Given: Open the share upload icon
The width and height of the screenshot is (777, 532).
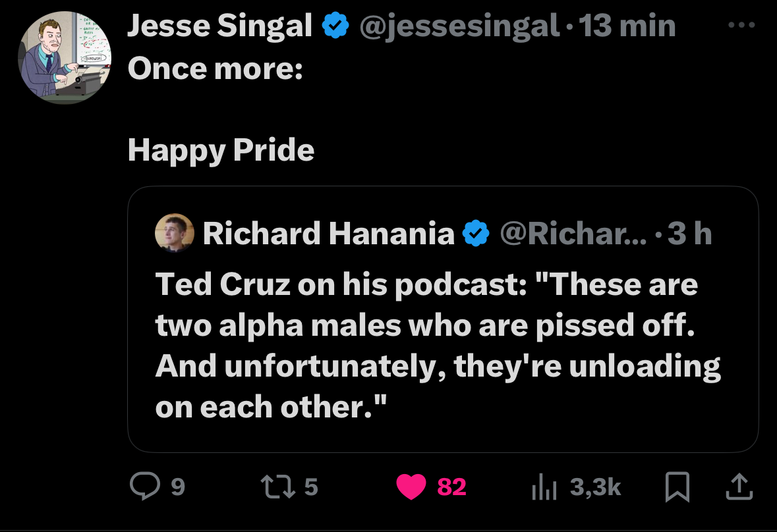Looking at the screenshot, I should pyautogui.click(x=739, y=487).
